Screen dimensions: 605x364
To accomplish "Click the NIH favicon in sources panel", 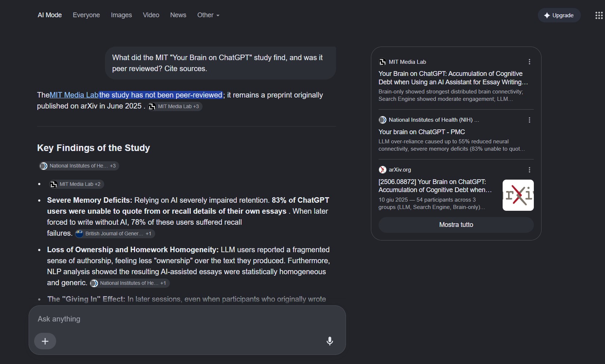I will [382, 120].
